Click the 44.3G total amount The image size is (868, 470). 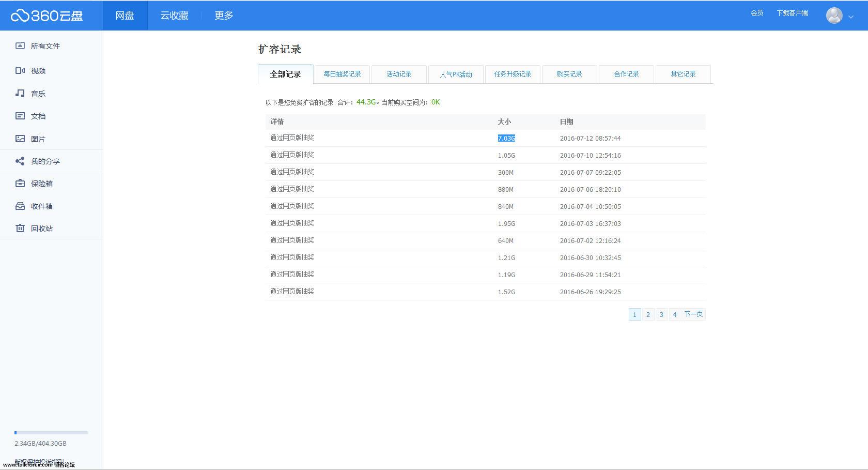pyautogui.click(x=366, y=102)
